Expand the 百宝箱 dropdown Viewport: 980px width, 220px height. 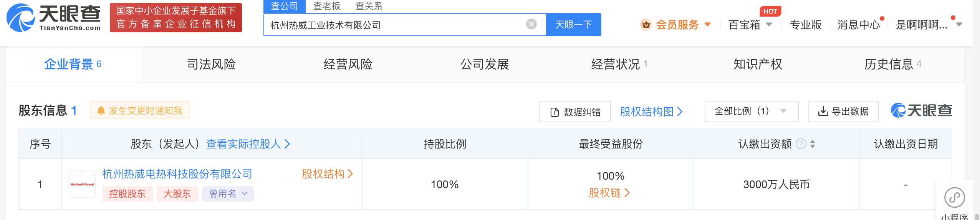(750, 25)
